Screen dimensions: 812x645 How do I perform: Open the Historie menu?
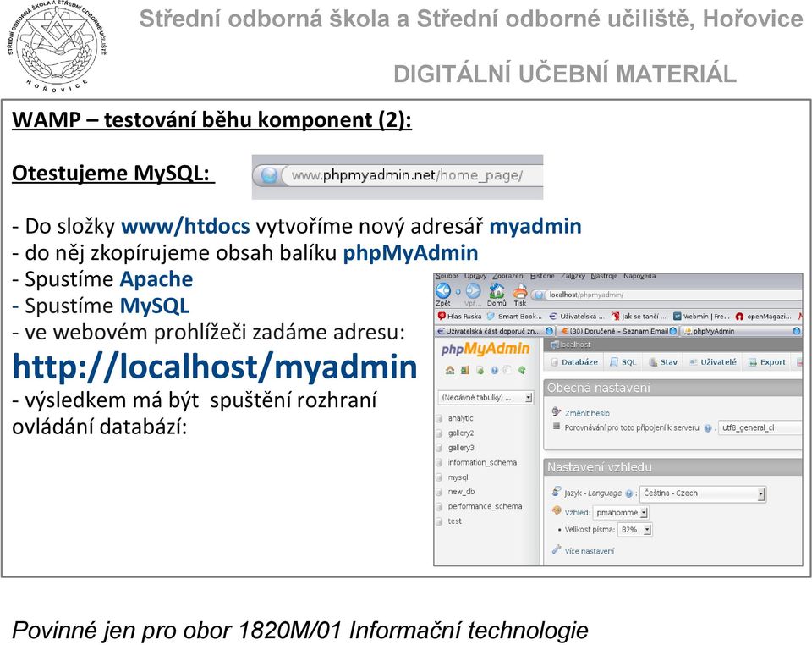542,276
